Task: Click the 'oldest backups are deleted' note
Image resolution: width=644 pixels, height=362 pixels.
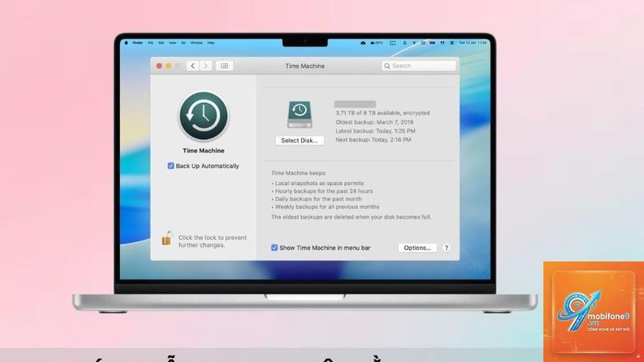Action: [351, 216]
